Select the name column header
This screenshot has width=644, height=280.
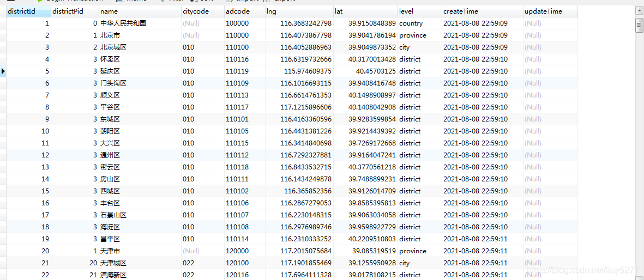pyautogui.click(x=140, y=11)
